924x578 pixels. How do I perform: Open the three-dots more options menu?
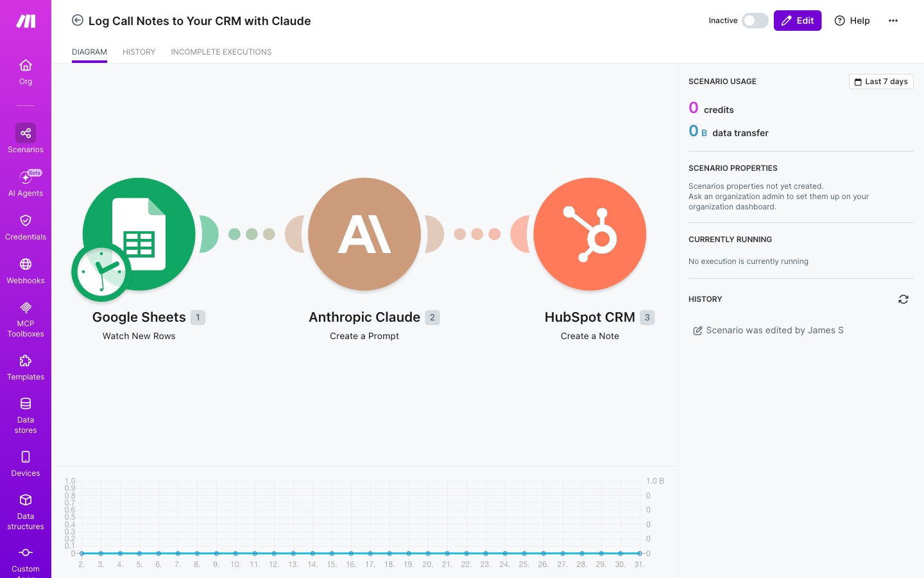click(x=893, y=21)
